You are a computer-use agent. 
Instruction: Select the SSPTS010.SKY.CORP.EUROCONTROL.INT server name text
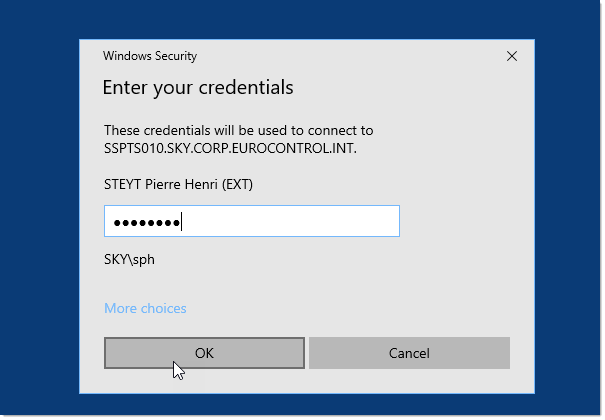tap(230, 148)
